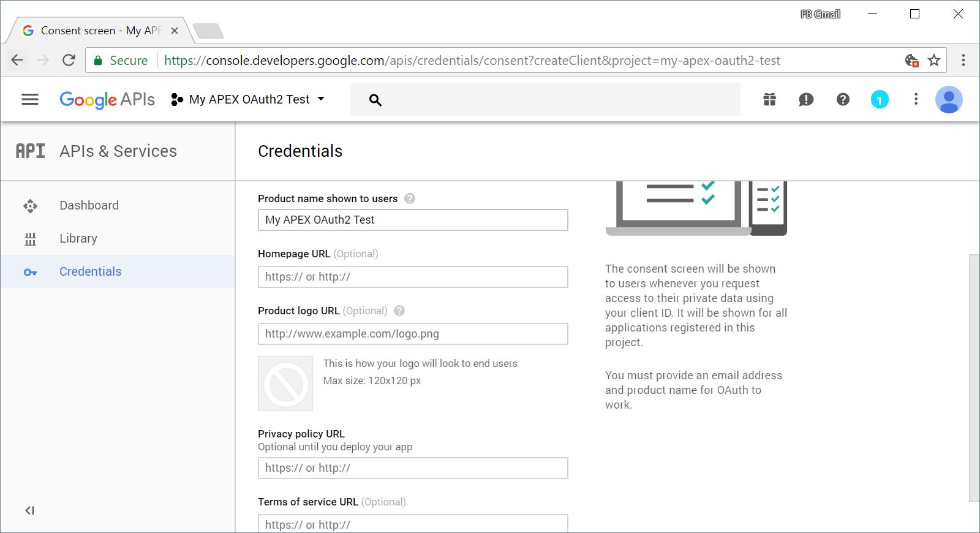
Task: Open the notifications badge showing 1
Action: (x=880, y=99)
